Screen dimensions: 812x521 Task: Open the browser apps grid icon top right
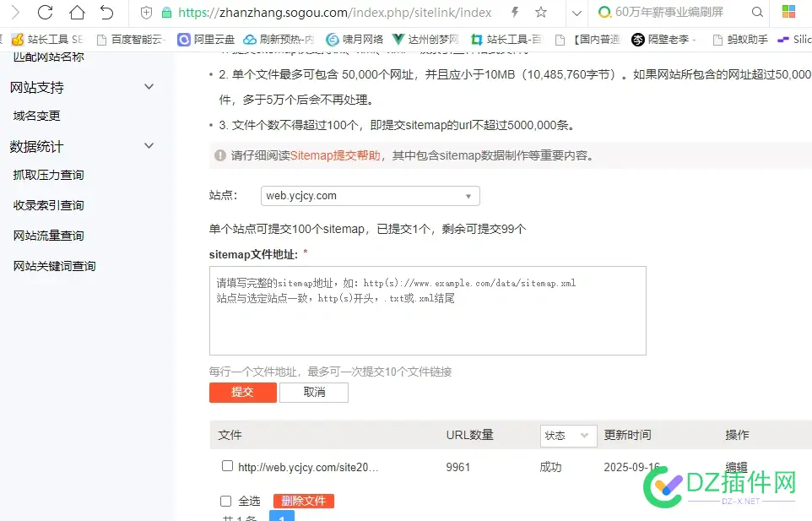[x=789, y=13]
